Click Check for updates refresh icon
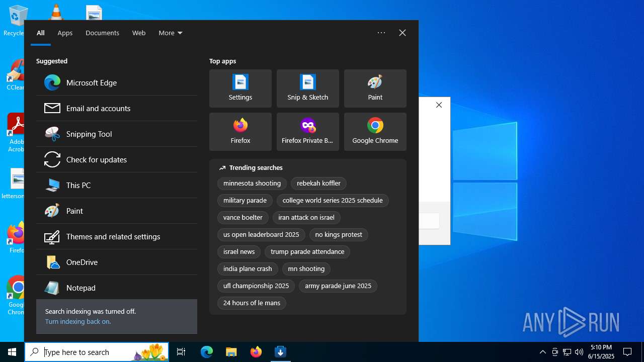The image size is (644, 362). pos(52,159)
